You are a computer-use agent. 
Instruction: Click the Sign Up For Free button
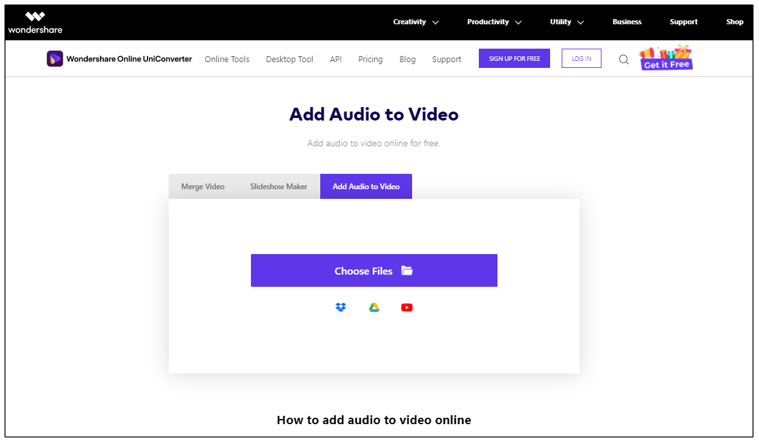point(514,58)
